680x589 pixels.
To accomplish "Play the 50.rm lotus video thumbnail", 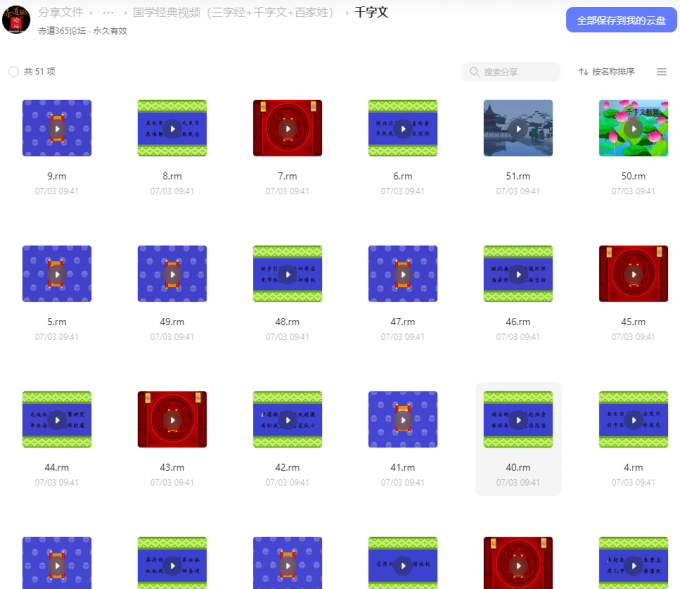I will [634, 128].
